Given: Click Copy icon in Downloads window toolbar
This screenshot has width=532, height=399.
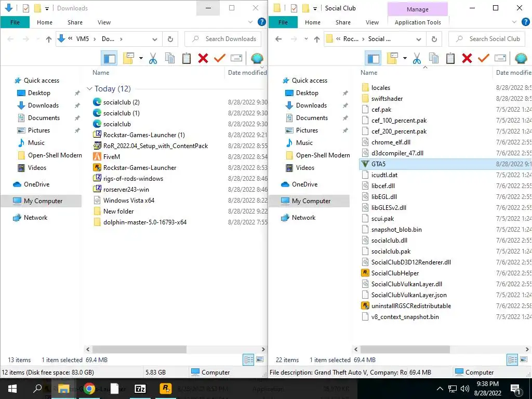Looking at the screenshot, I should [x=170, y=58].
